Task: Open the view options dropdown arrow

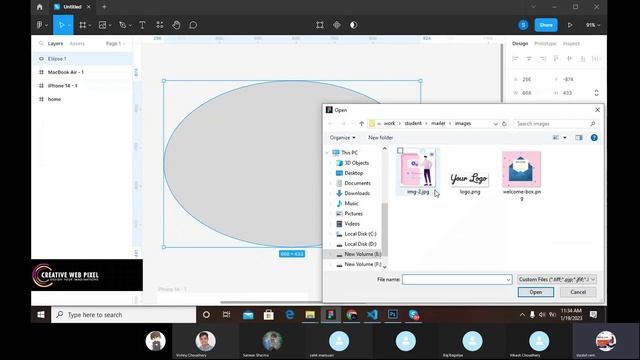Action: tap(565, 138)
